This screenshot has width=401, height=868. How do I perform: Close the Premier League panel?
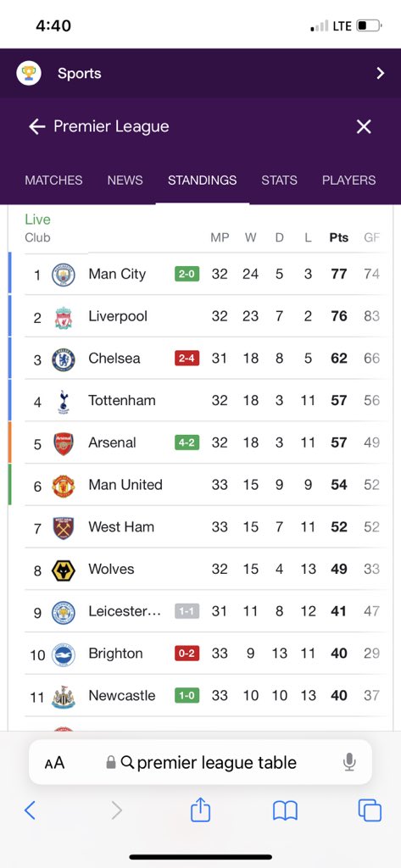click(x=364, y=127)
